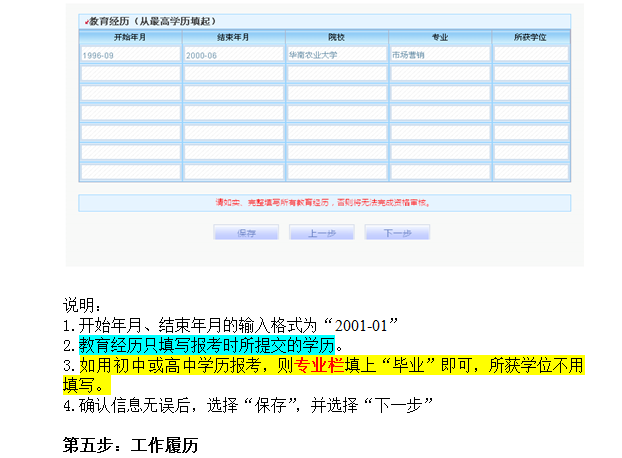Click the heading 第五步：工作履历

(x=131, y=445)
